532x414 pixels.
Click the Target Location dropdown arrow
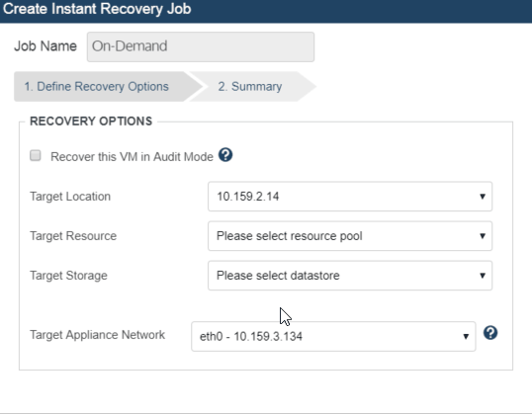[483, 197]
